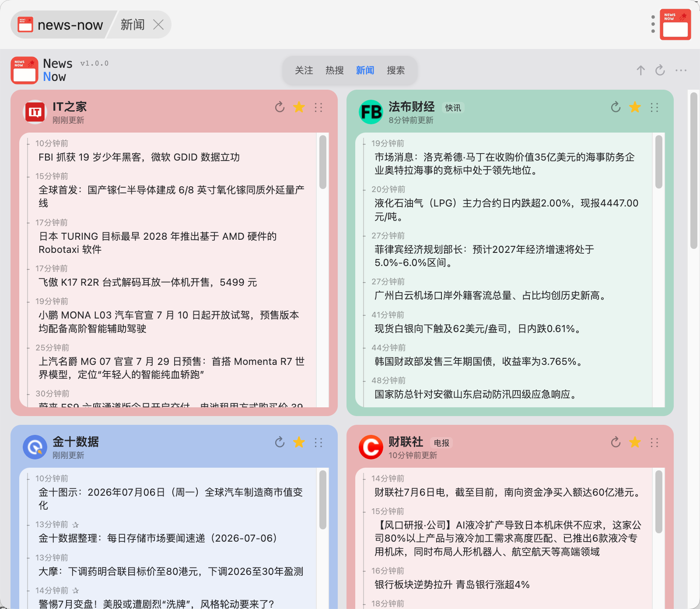
Task: Toggle the favorite star on 财联社 card
Action: pyautogui.click(x=635, y=442)
